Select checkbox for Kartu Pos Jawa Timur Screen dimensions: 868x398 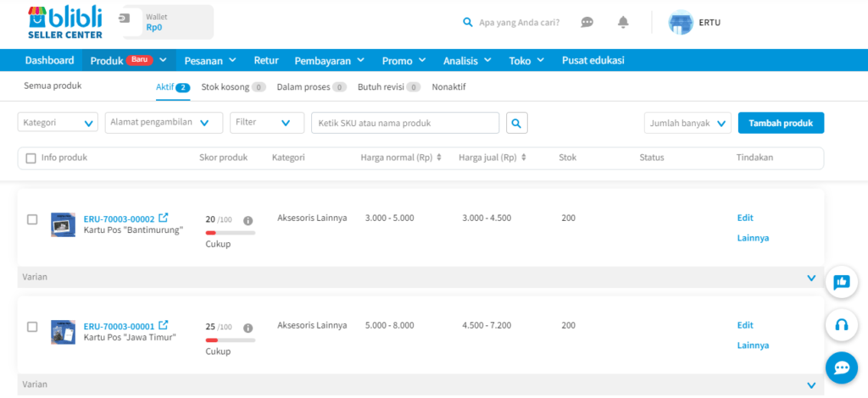pos(32,327)
